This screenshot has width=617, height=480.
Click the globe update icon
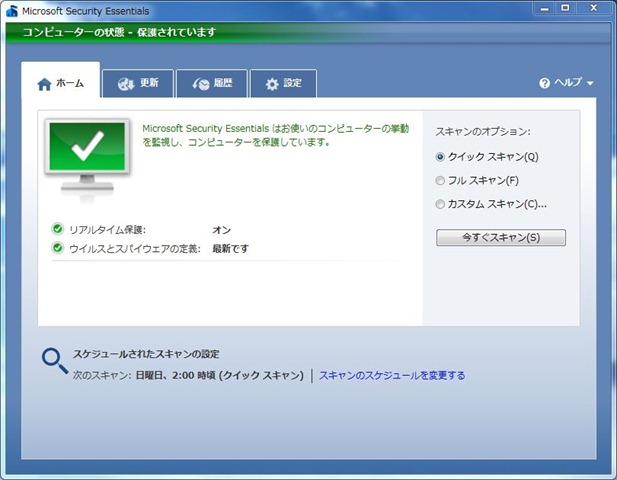tap(126, 84)
